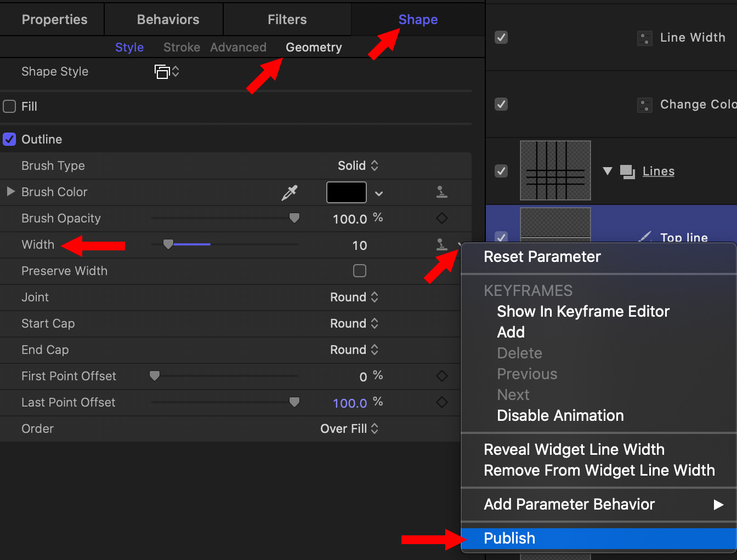Toggle visibility of Top line layer

tap(501, 237)
